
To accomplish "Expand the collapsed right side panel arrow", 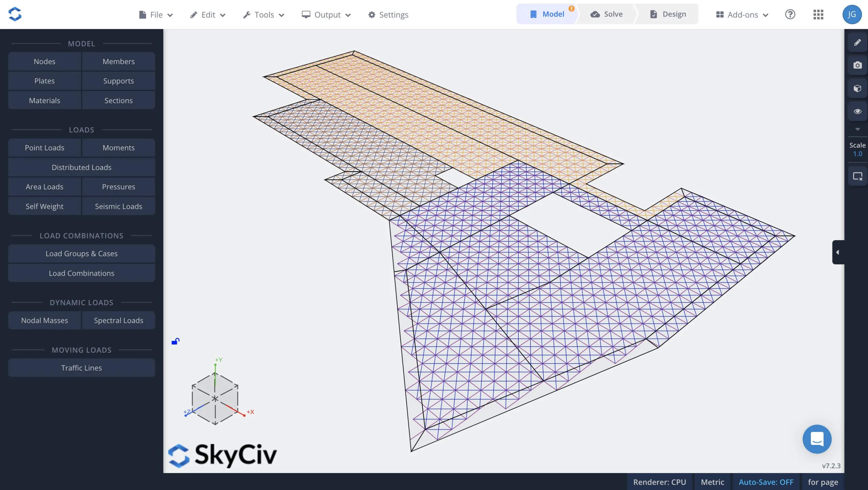I will (837, 252).
